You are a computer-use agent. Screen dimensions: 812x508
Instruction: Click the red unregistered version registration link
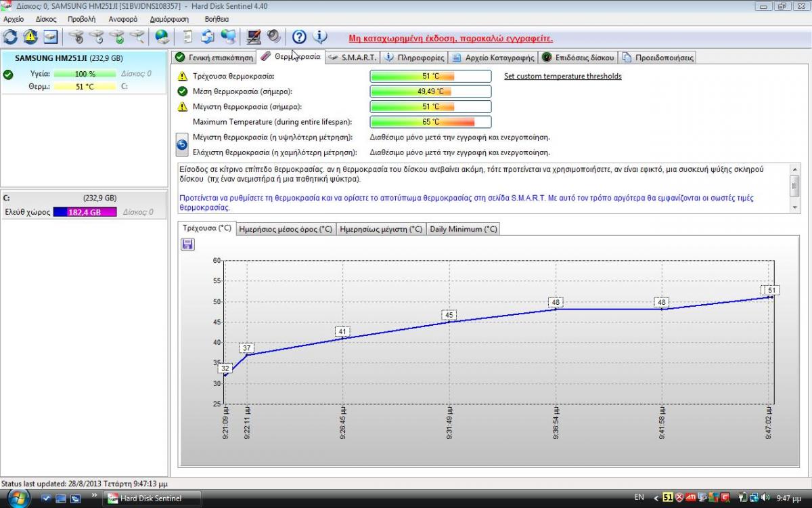coord(451,39)
